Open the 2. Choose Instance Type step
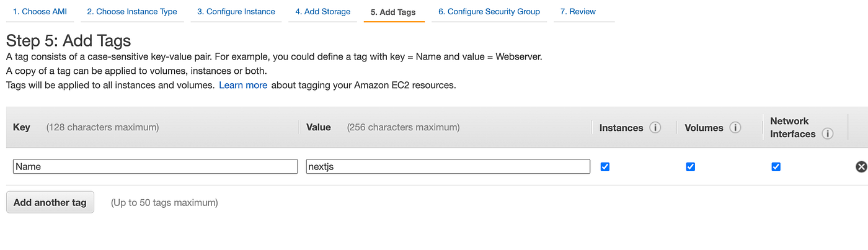 (132, 12)
